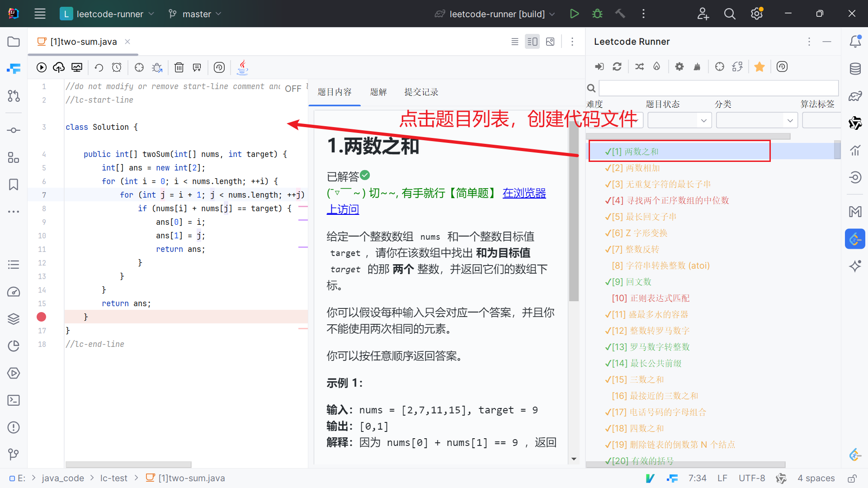Open the 提交记录 tab
Screen dimensions: 868x488
click(421, 92)
